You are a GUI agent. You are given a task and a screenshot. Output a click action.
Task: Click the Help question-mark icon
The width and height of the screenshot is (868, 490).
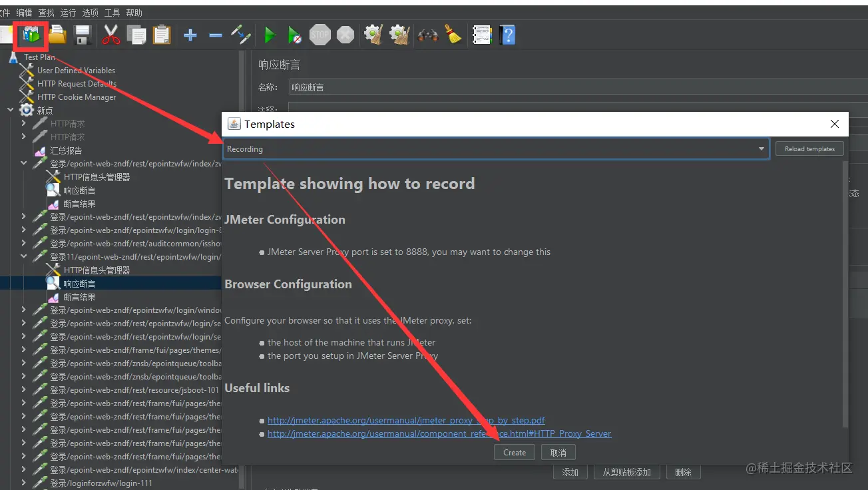[507, 35]
